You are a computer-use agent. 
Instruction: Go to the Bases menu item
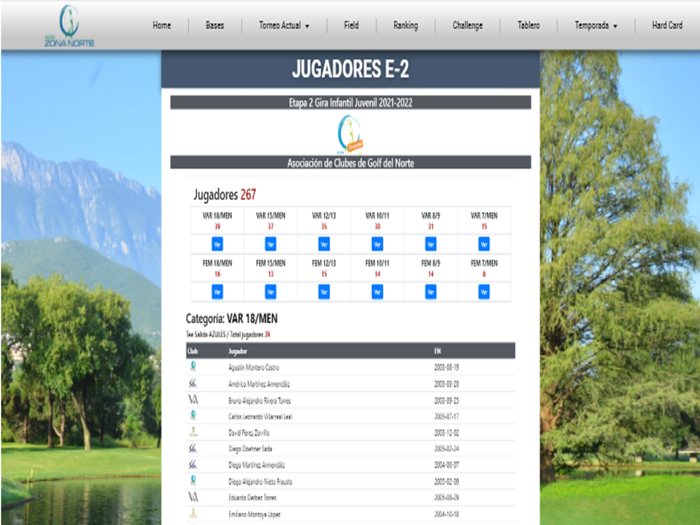215,25
